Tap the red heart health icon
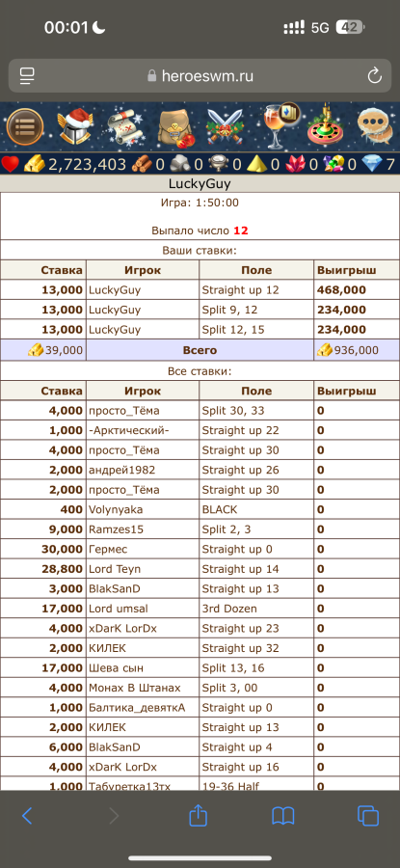Image resolution: width=400 pixels, height=868 pixels. coord(10,164)
